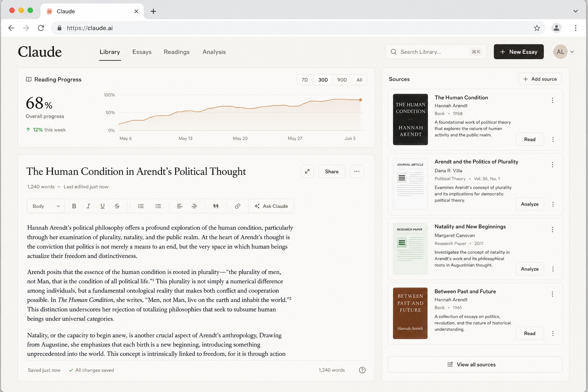Open options menu beside Between Past and Future title
This screenshot has width=588, height=392.
click(552, 294)
